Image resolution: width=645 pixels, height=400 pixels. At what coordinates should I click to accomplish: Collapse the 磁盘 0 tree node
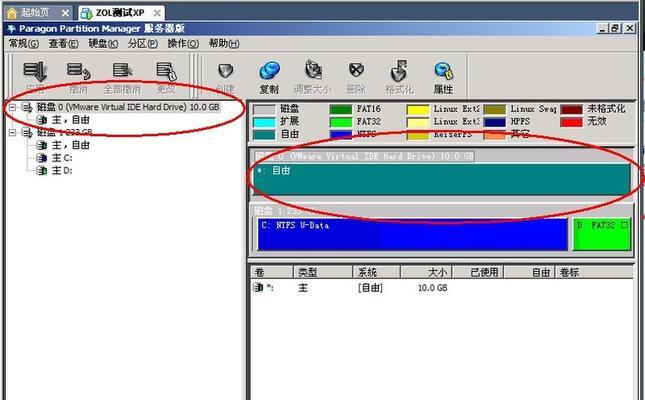(x=13, y=107)
